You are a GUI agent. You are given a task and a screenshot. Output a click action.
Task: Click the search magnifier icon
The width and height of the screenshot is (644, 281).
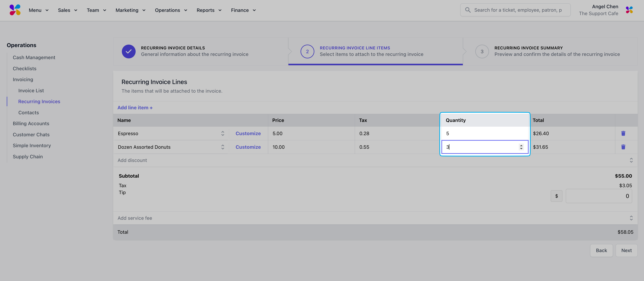pos(468,10)
